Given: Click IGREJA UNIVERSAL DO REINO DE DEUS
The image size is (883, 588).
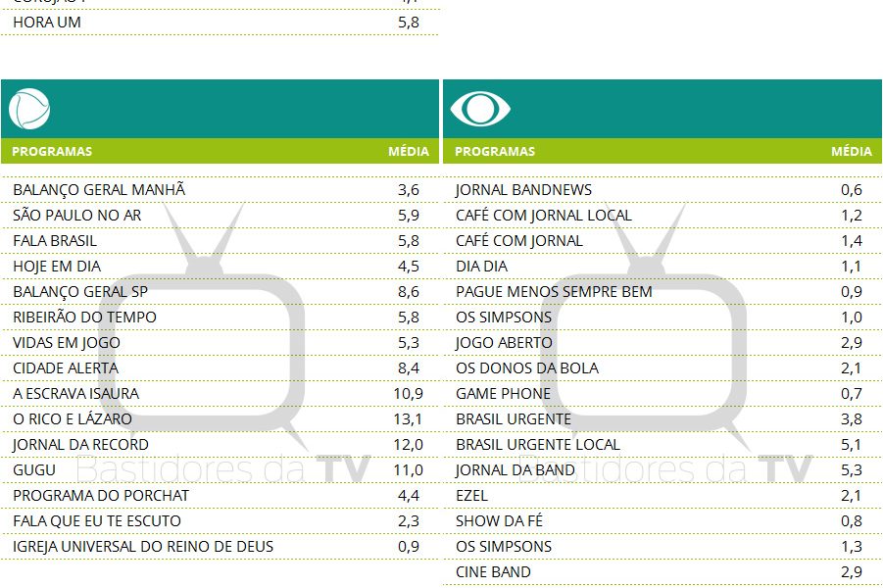Looking at the screenshot, I should [x=143, y=547].
